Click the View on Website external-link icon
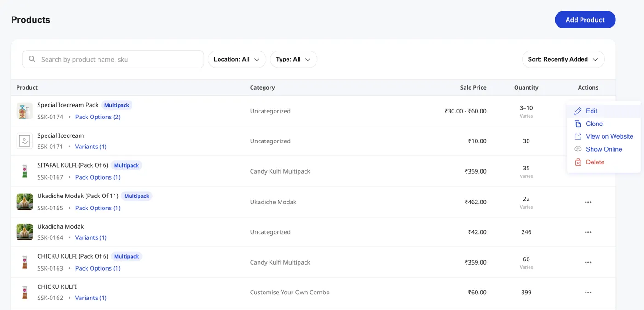 (x=578, y=136)
